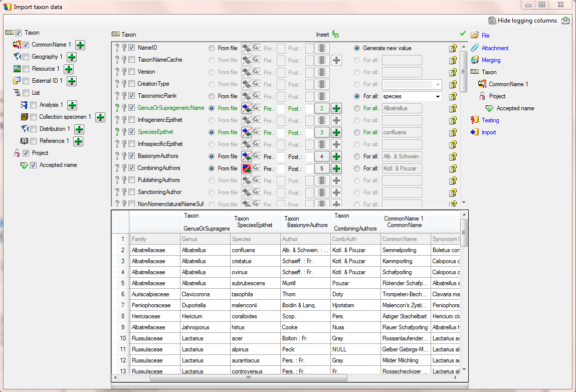
Task: Open the TaxonomicRank species dropdown
Action: 438,96
